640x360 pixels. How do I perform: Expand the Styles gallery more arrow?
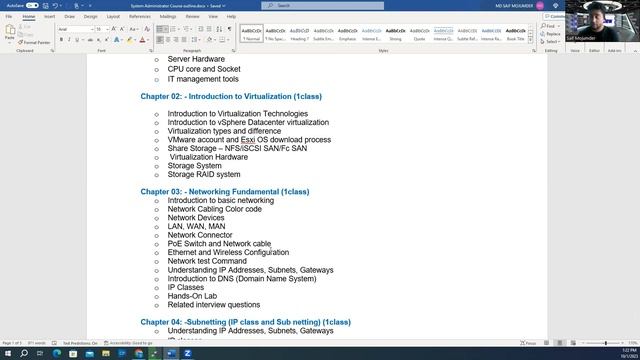(530, 40)
